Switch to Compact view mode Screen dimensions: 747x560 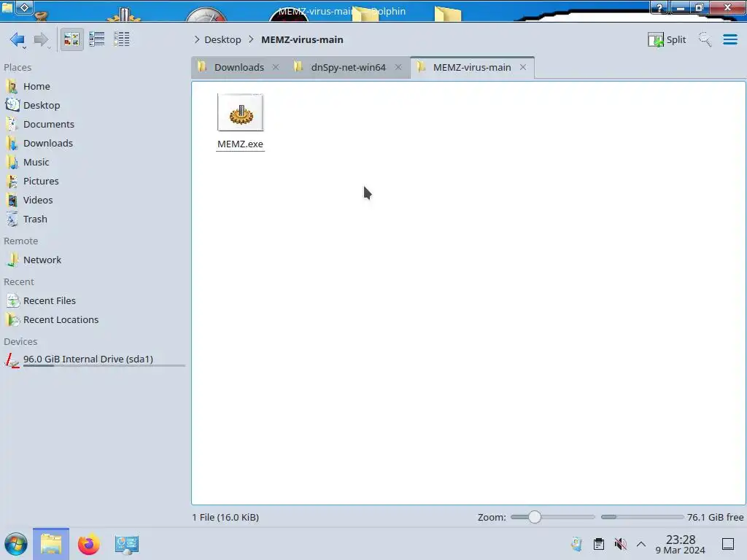pyautogui.click(x=97, y=39)
